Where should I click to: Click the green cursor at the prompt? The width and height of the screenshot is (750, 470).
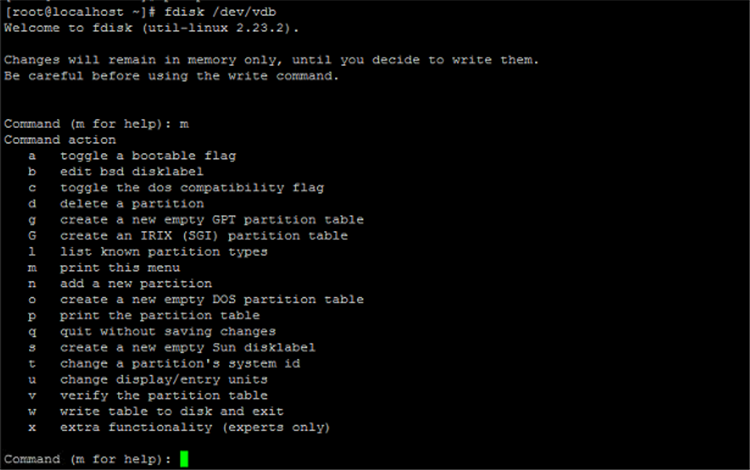(184, 459)
